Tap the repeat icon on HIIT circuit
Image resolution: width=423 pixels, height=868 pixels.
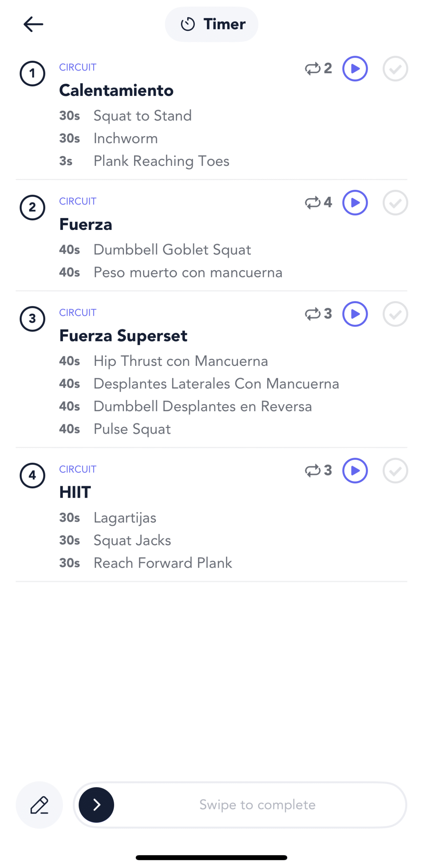(x=312, y=470)
